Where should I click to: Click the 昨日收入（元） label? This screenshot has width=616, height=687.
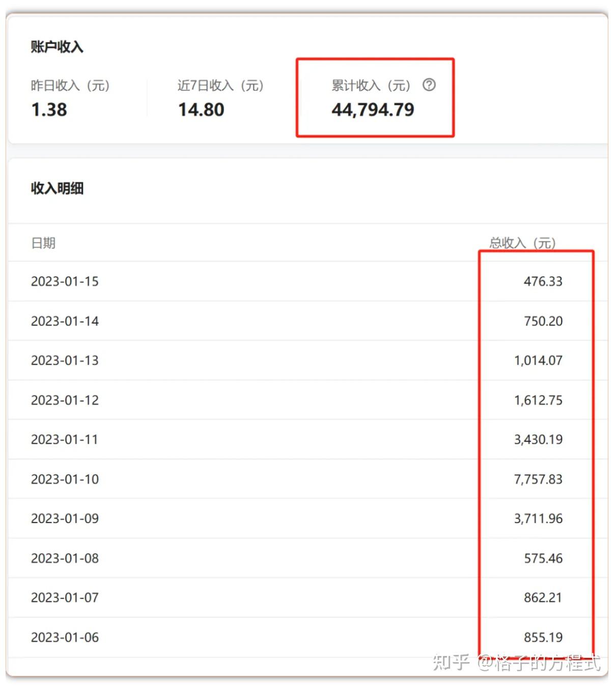[x=70, y=85]
